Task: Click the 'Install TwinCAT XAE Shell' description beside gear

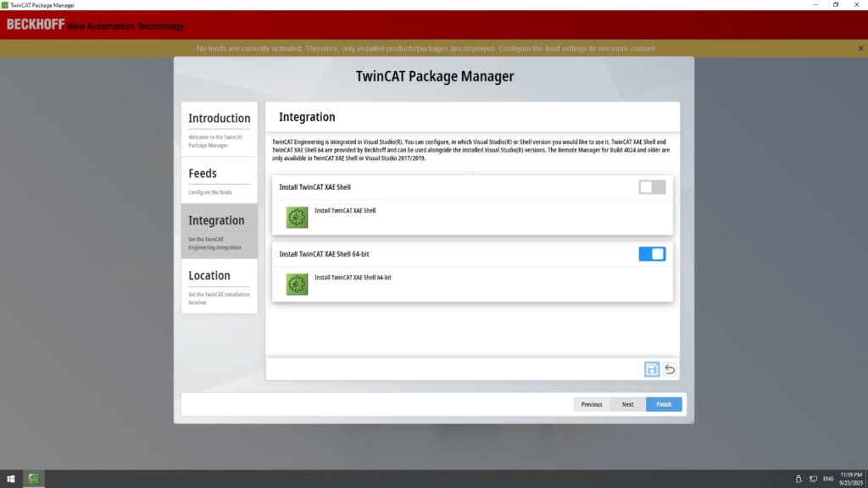Action: [345, 210]
